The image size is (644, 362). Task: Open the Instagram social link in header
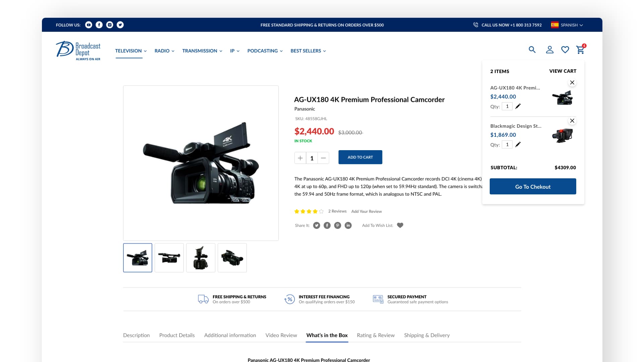110,25
